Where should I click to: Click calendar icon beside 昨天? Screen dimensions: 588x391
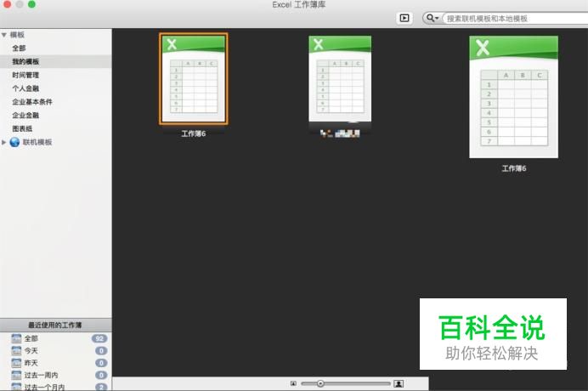click(x=16, y=363)
